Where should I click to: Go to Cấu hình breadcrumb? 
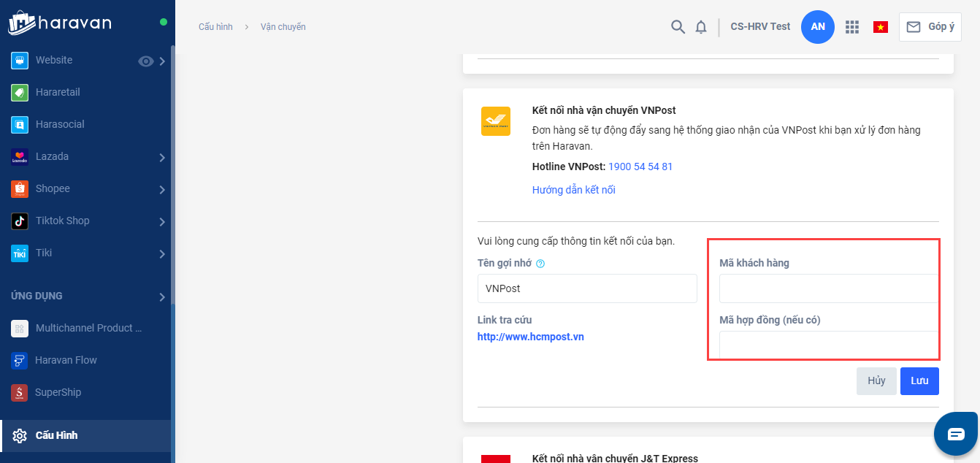pyautogui.click(x=215, y=27)
